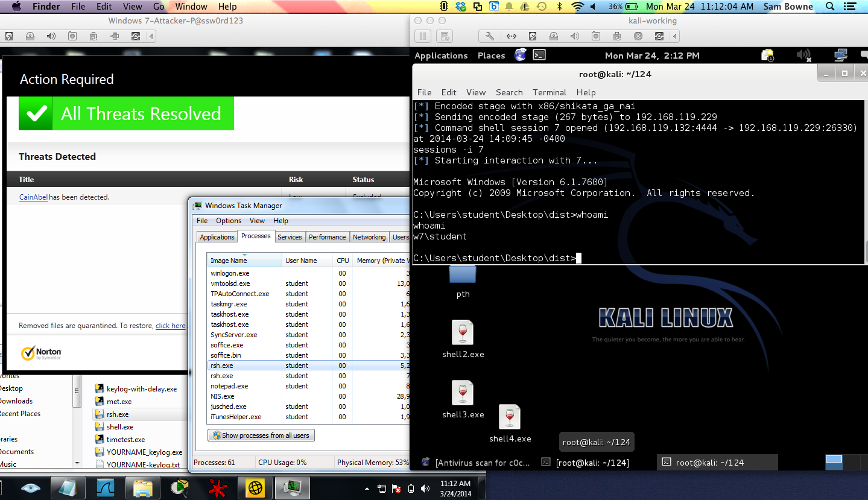Open the Search menu in Kali terminal

click(509, 92)
